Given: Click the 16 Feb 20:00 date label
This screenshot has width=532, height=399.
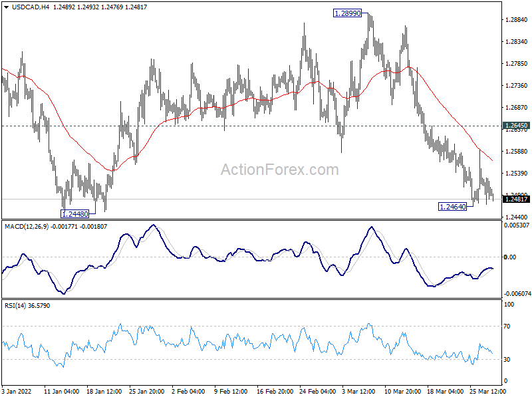Looking at the screenshot, I should (275, 392).
